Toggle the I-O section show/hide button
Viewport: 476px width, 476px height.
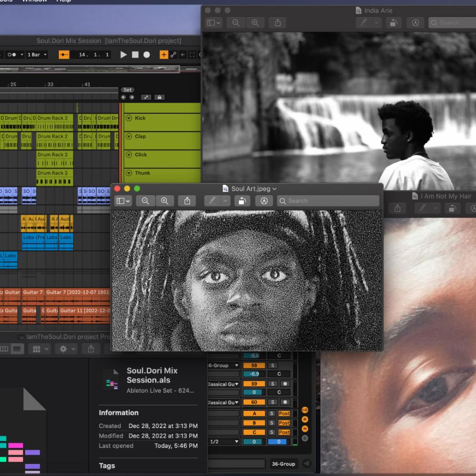click(x=305, y=410)
